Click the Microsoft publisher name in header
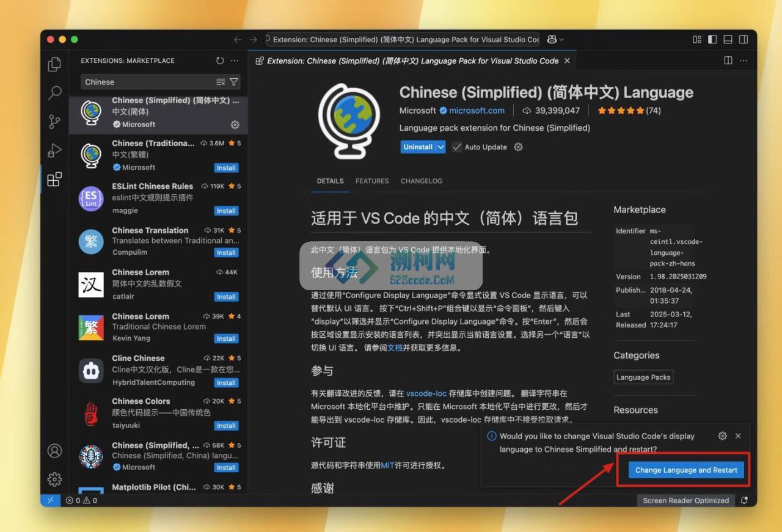Viewport: 782px width, 532px height. pyautogui.click(x=417, y=111)
